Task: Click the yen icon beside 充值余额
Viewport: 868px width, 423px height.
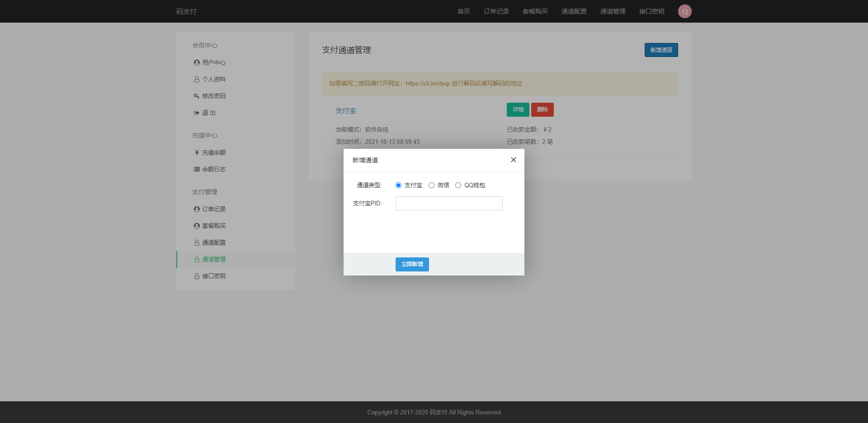Action: [197, 153]
